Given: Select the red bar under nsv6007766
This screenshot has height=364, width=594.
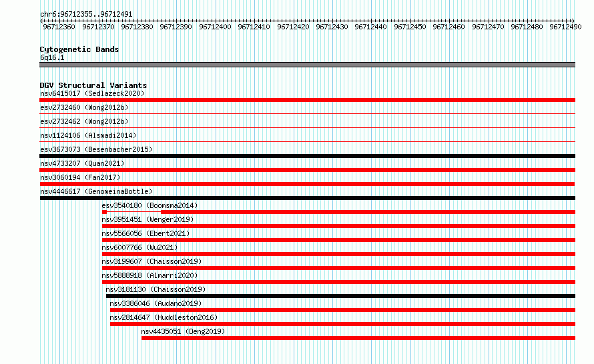Looking at the screenshot, I should [338, 254].
